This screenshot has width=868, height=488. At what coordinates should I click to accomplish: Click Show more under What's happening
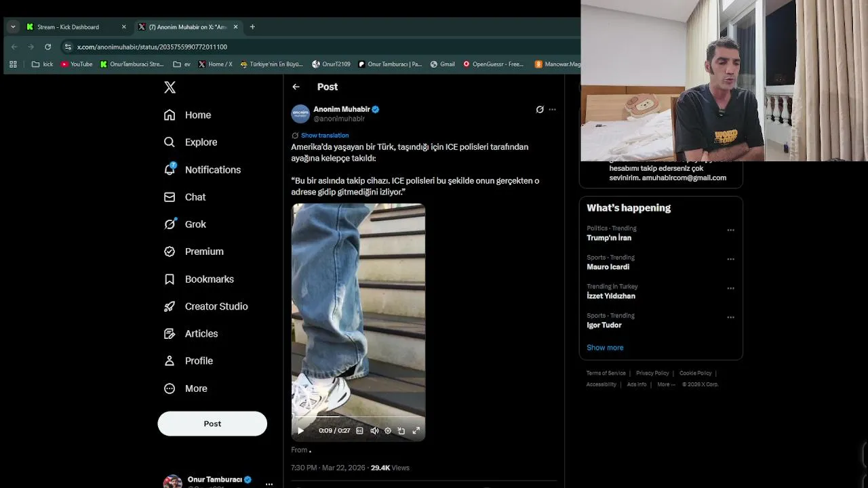tap(605, 348)
